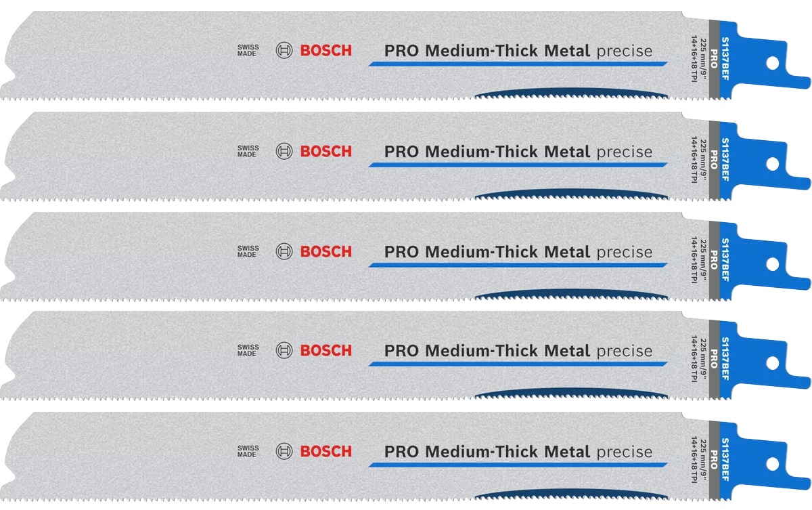Click the Bosch circle emblem on top blade
Viewport: 812px width, 510px height.
[x=284, y=50]
